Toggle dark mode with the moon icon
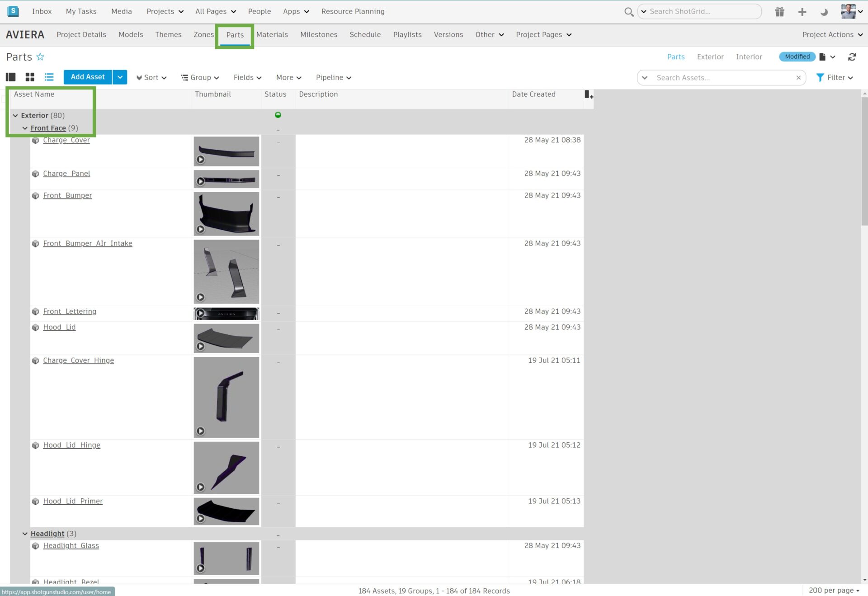 (x=824, y=12)
